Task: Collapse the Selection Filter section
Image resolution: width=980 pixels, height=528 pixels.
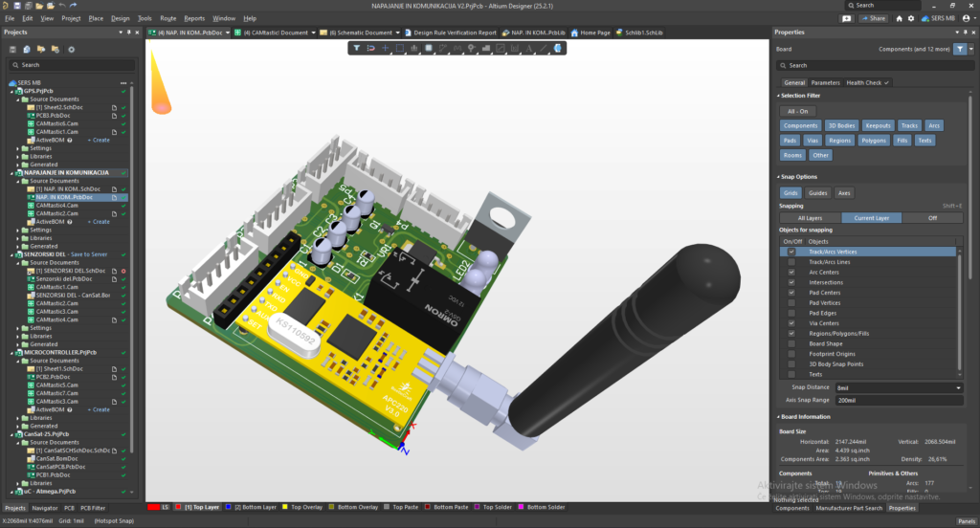Action: pyautogui.click(x=777, y=96)
